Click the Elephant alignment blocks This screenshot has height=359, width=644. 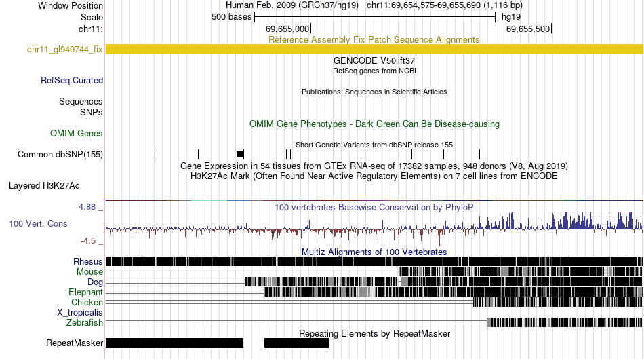click(x=454, y=292)
